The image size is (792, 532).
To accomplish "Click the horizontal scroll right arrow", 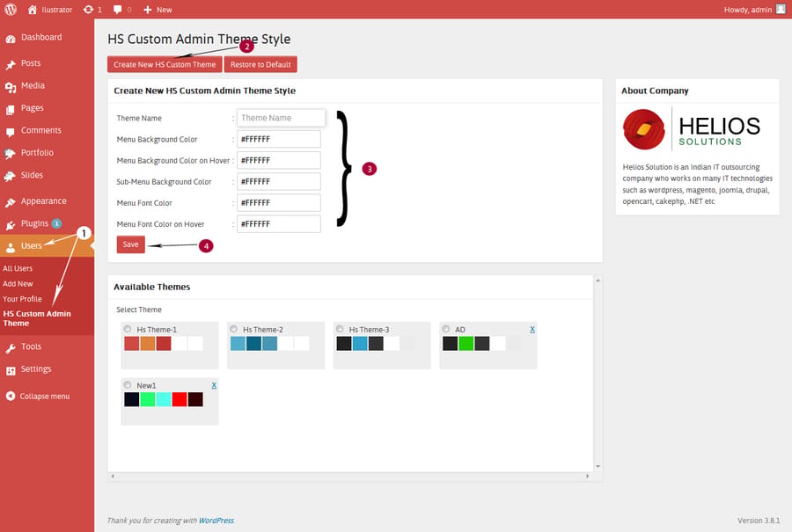I will click(x=588, y=476).
